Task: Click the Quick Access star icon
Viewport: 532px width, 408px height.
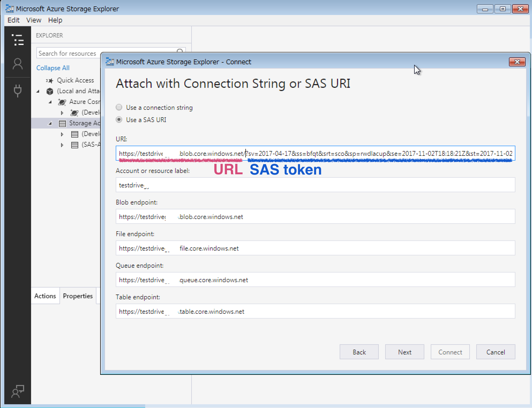Action: pyautogui.click(x=50, y=80)
